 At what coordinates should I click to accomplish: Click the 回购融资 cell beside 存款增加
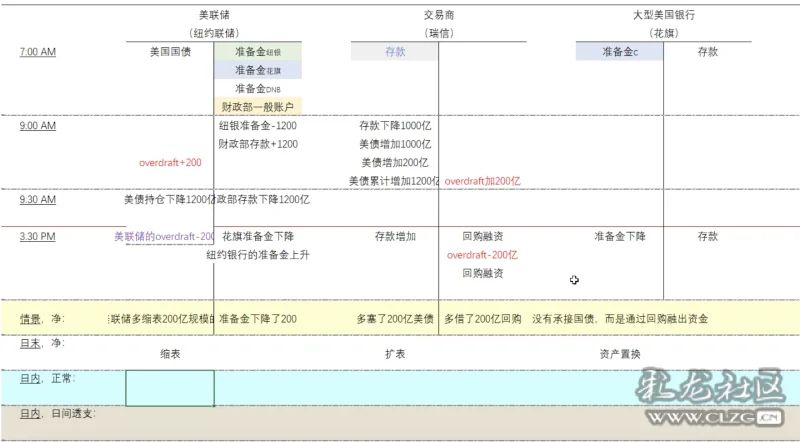tap(483, 236)
